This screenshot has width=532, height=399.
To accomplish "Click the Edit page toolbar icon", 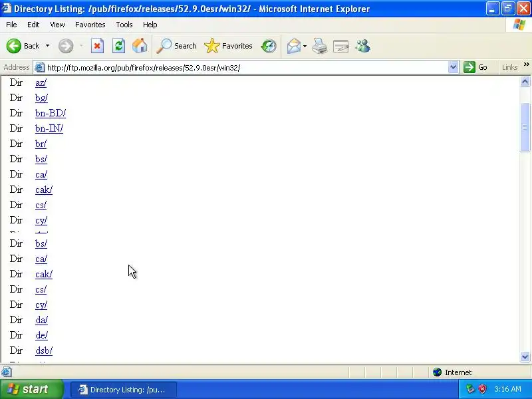I will point(341,46).
